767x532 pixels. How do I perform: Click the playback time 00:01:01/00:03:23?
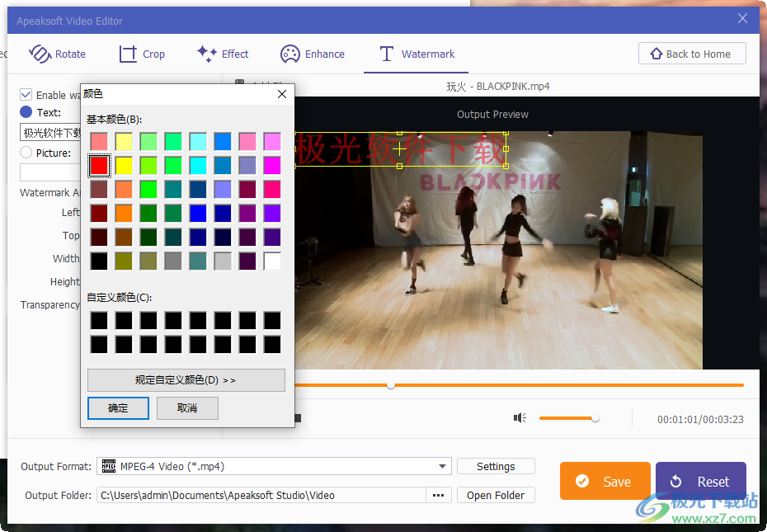700,420
